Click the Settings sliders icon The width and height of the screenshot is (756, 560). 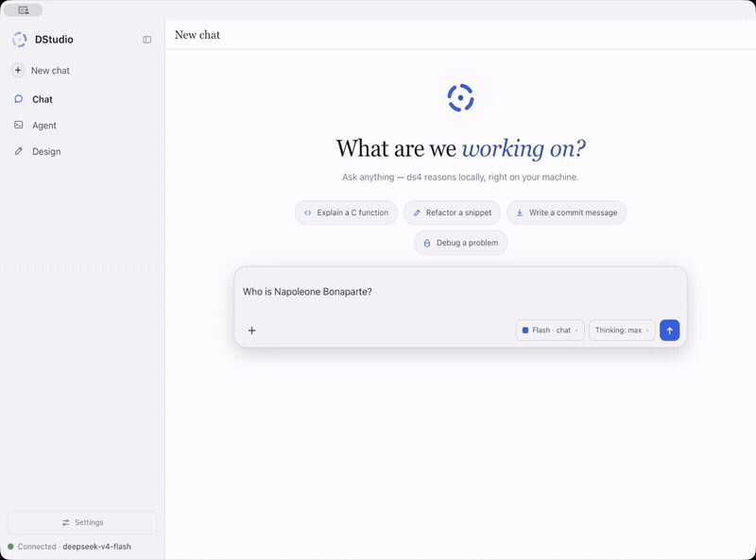pyautogui.click(x=66, y=522)
